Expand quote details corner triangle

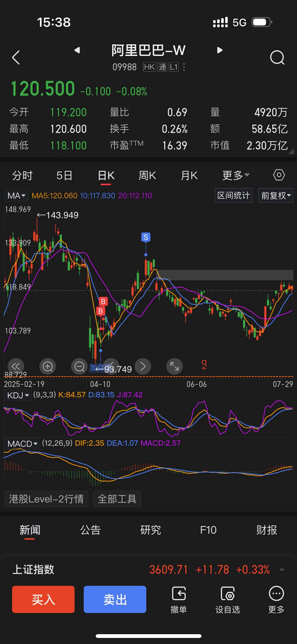point(291,151)
